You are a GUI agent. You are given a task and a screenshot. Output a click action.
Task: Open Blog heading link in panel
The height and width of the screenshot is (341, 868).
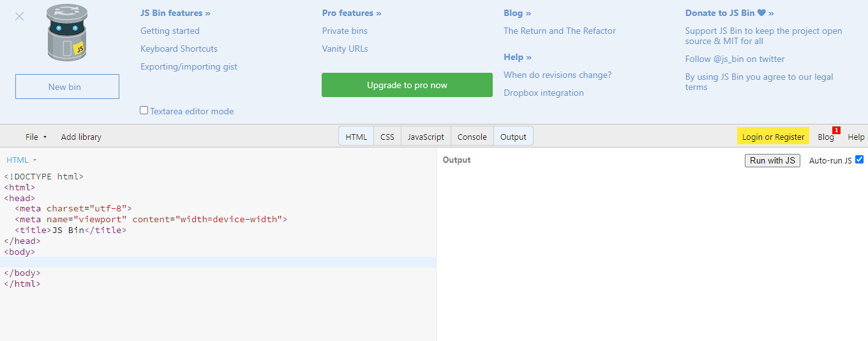click(x=517, y=13)
